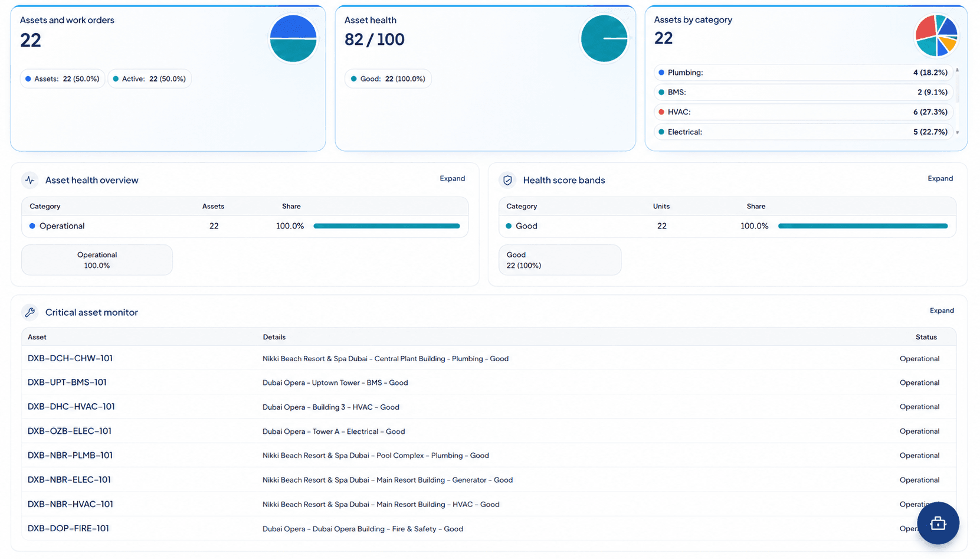Open asset DXB-NBR-PLMB-101
The height and width of the screenshot is (559, 980).
[x=70, y=456]
